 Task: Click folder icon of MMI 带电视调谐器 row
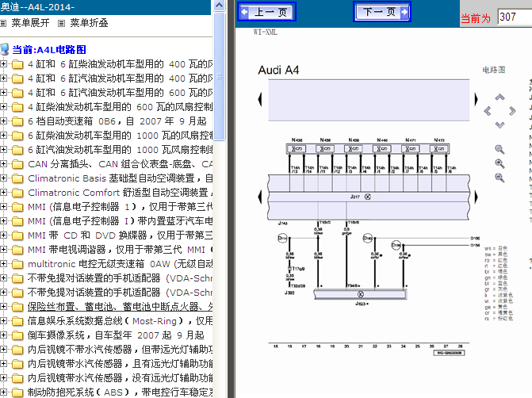17,250
